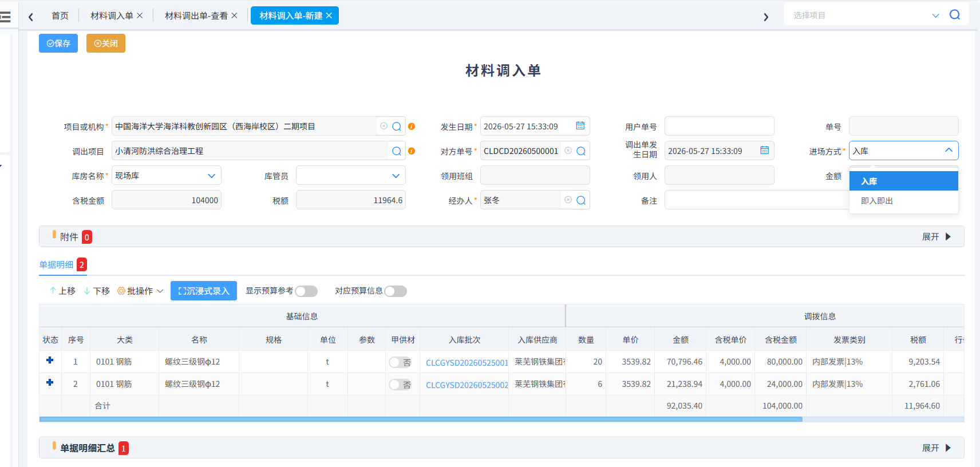Expand row 1 with plus icon
This screenshot has width=980, height=467.
click(x=50, y=360)
